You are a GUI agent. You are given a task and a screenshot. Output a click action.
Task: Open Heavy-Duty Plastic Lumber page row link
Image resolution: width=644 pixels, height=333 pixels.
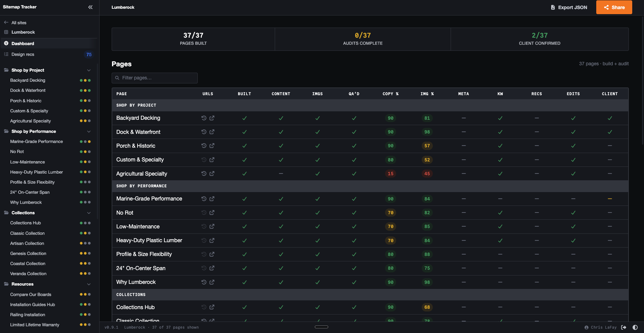149,240
